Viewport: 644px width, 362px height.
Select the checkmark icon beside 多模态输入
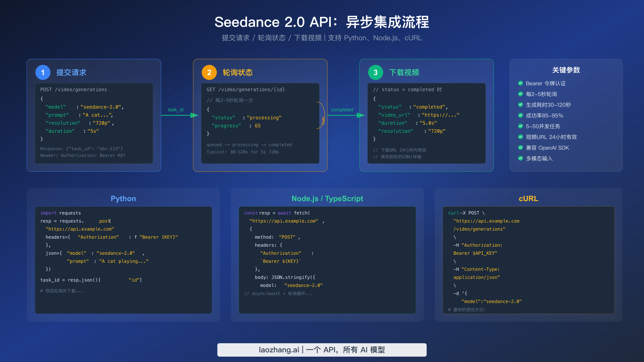pos(521,158)
